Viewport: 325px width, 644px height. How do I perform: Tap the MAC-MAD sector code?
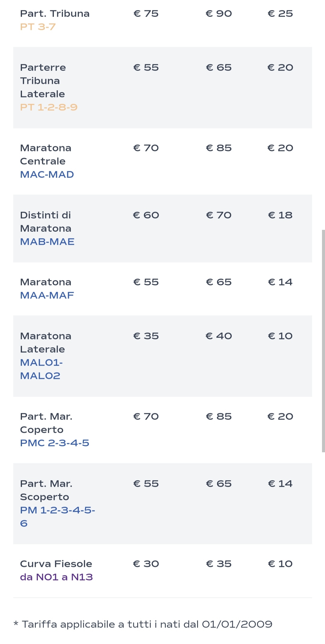point(47,174)
